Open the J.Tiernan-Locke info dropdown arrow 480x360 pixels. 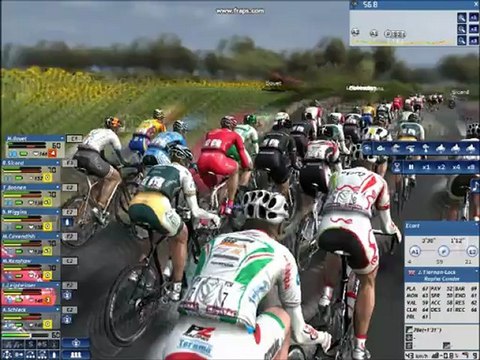point(476,272)
